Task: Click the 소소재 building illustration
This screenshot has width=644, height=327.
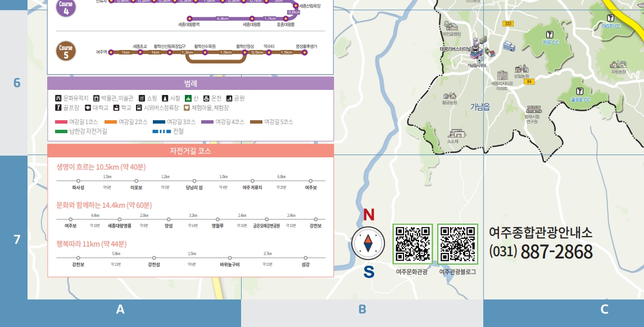Action: 457,134
